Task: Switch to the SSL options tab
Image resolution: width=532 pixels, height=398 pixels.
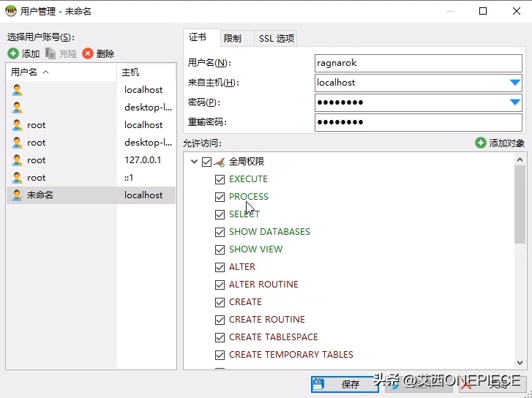Action: 276,38
